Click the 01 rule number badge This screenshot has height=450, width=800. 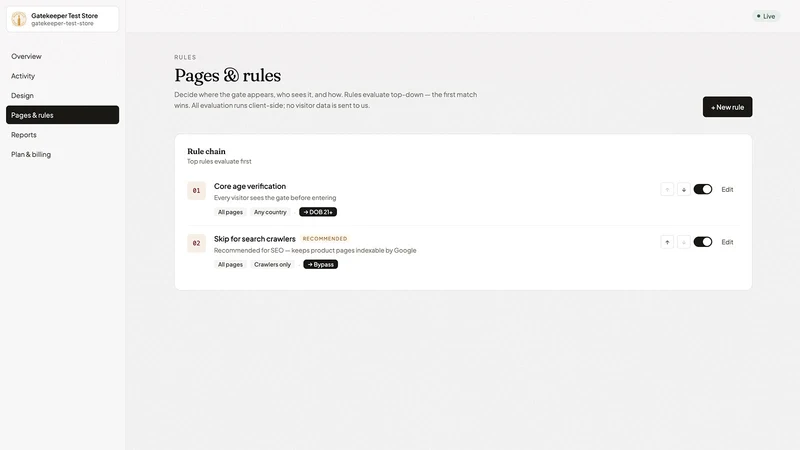pyautogui.click(x=196, y=191)
